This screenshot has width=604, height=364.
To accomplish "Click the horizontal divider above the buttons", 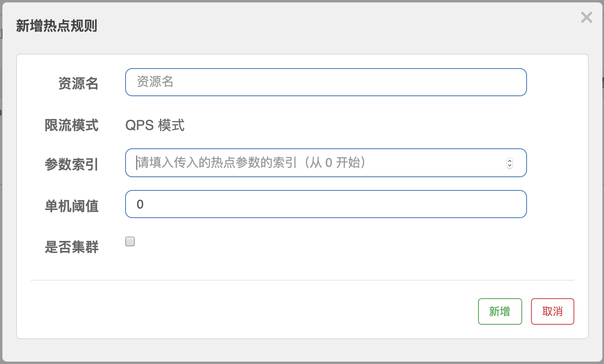I will 302,280.
